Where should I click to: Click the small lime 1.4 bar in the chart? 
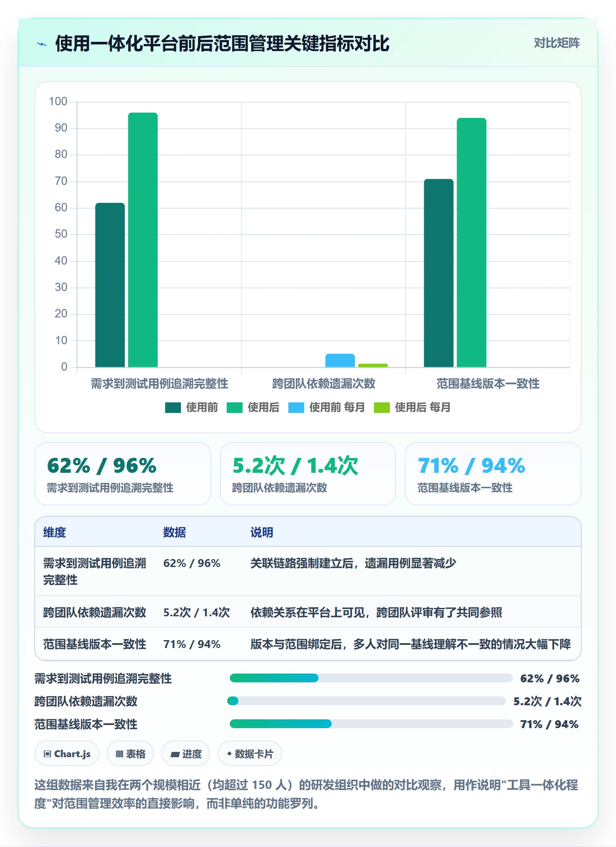tap(373, 365)
